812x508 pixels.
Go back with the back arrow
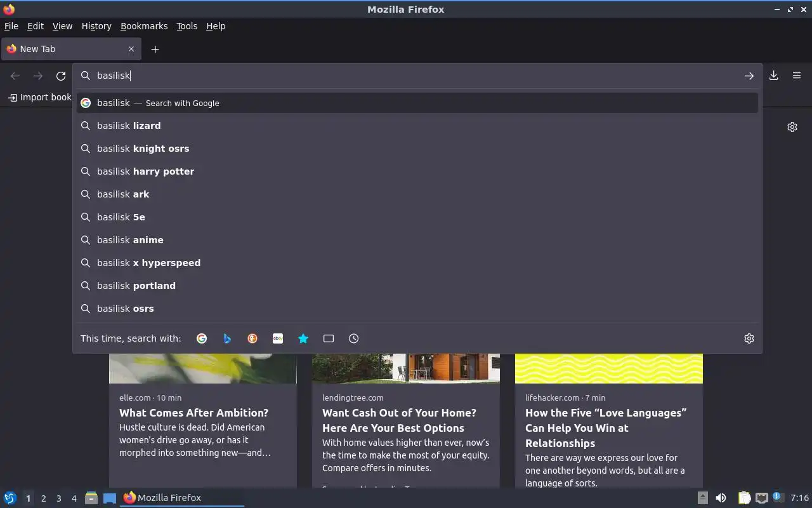pos(15,76)
